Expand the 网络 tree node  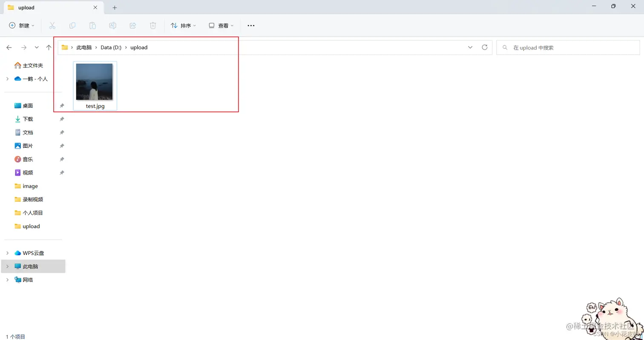pos(7,280)
